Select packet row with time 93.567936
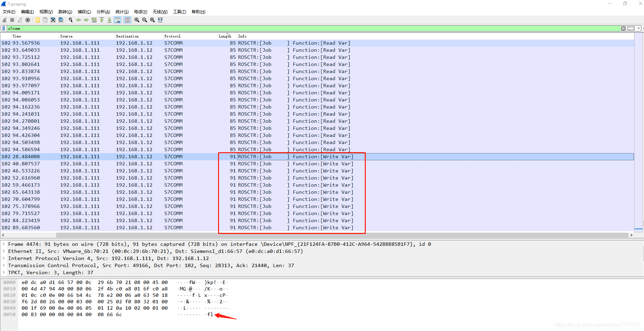 tap(317, 43)
